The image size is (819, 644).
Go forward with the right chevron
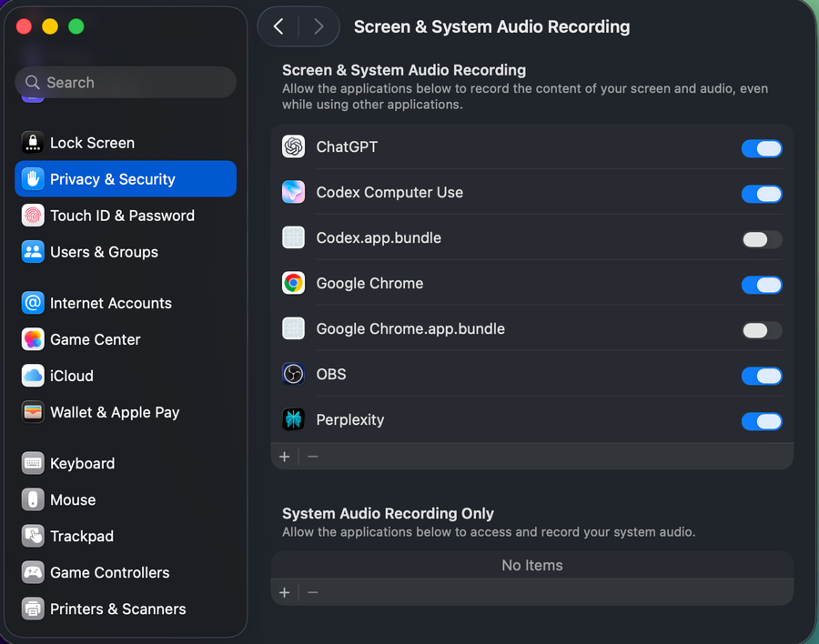318,26
